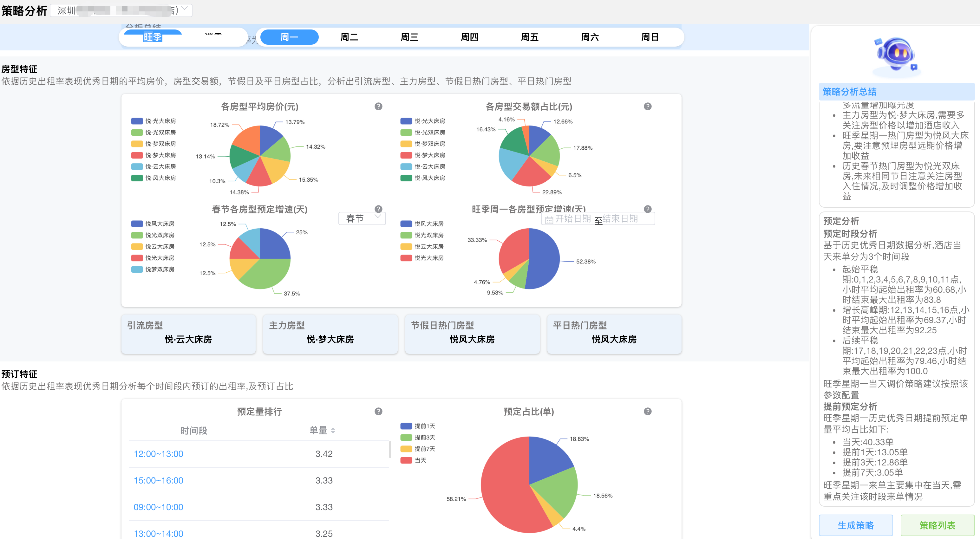The width and height of the screenshot is (980, 539).
Task: Click help icon beside 各房型交易额占比 chart
Action: tap(648, 107)
